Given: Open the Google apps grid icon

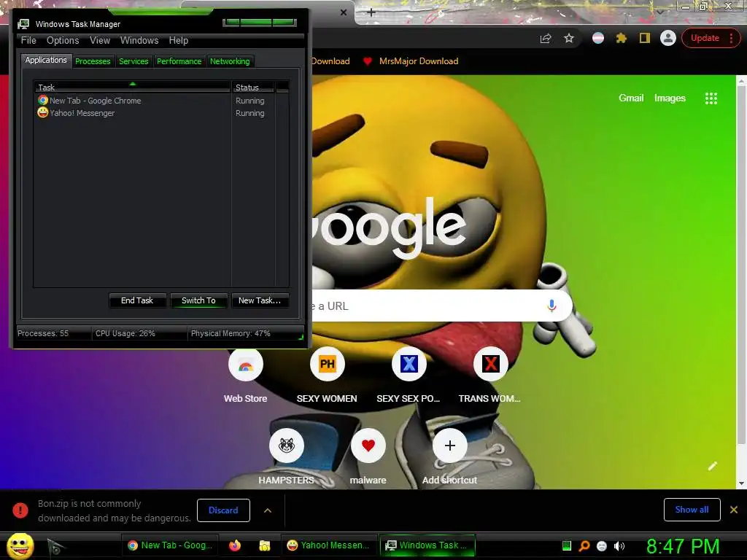Looking at the screenshot, I should click(711, 98).
